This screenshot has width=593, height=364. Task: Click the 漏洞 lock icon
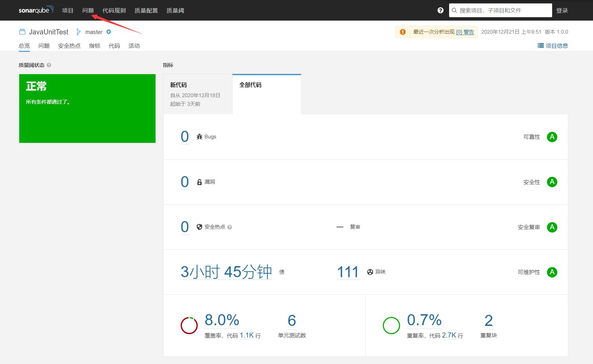tap(199, 182)
